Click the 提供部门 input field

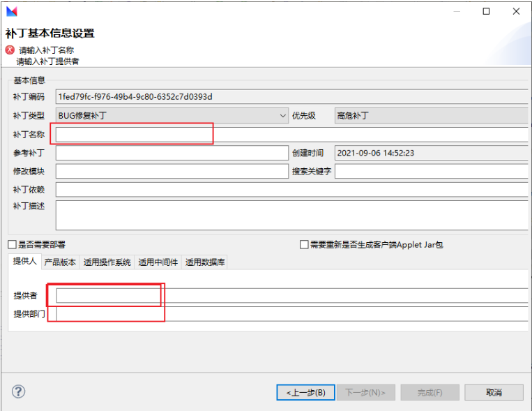tap(291, 314)
